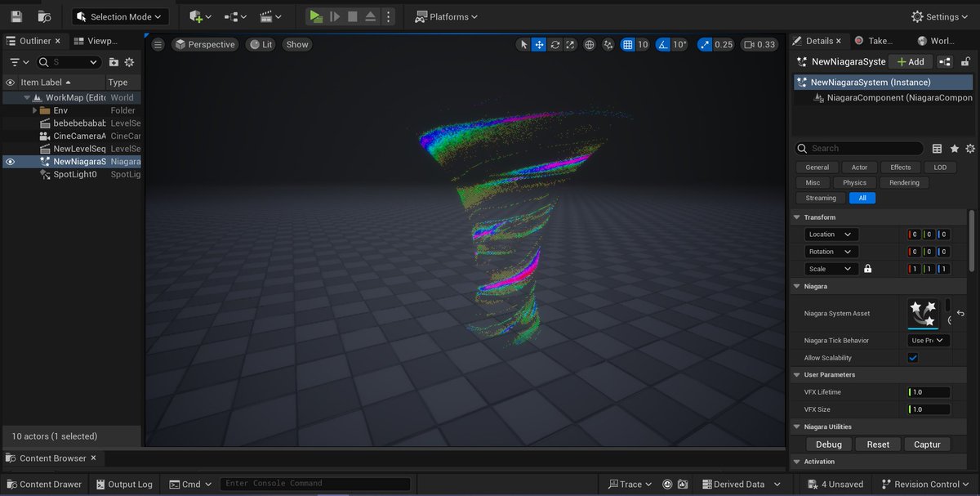This screenshot has height=496, width=980.
Task: Toggle the surface snapping icon
Action: [608, 44]
